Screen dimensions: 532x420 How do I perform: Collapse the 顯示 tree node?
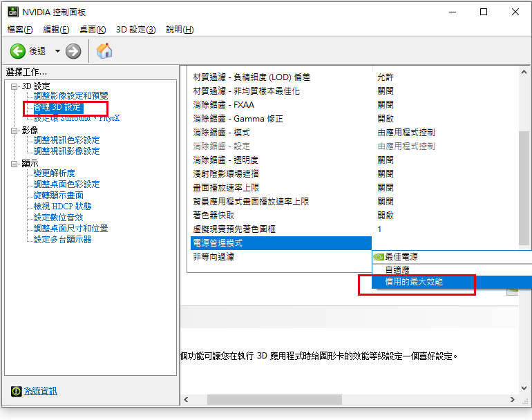(x=15, y=164)
